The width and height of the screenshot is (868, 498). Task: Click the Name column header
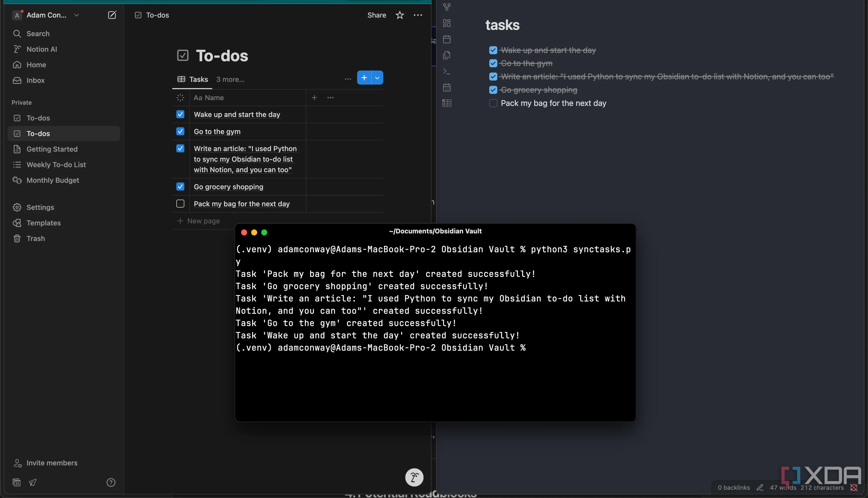(x=248, y=98)
